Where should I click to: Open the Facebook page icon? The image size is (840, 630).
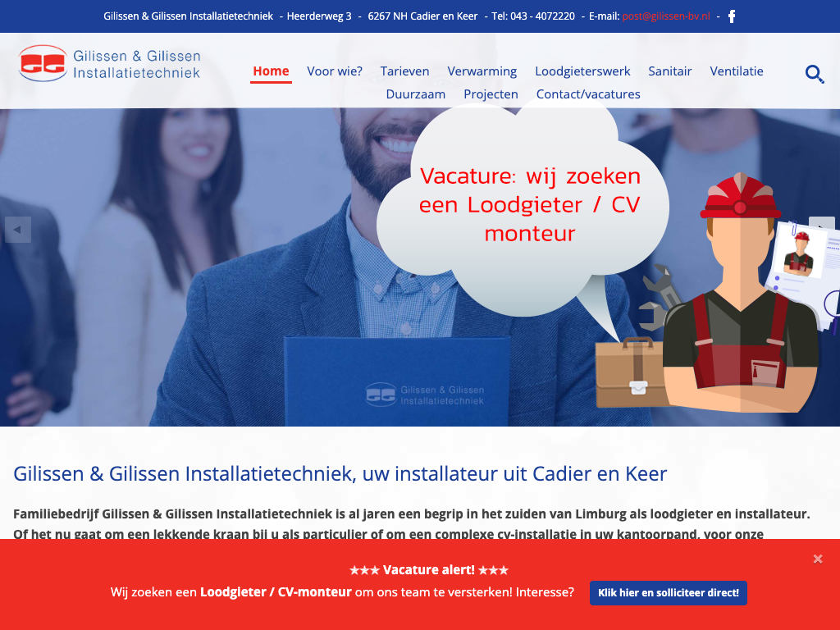(x=732, y=16)
